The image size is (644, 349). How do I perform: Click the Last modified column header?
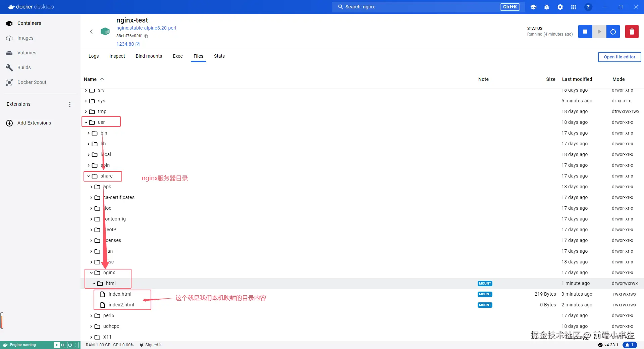577,80
